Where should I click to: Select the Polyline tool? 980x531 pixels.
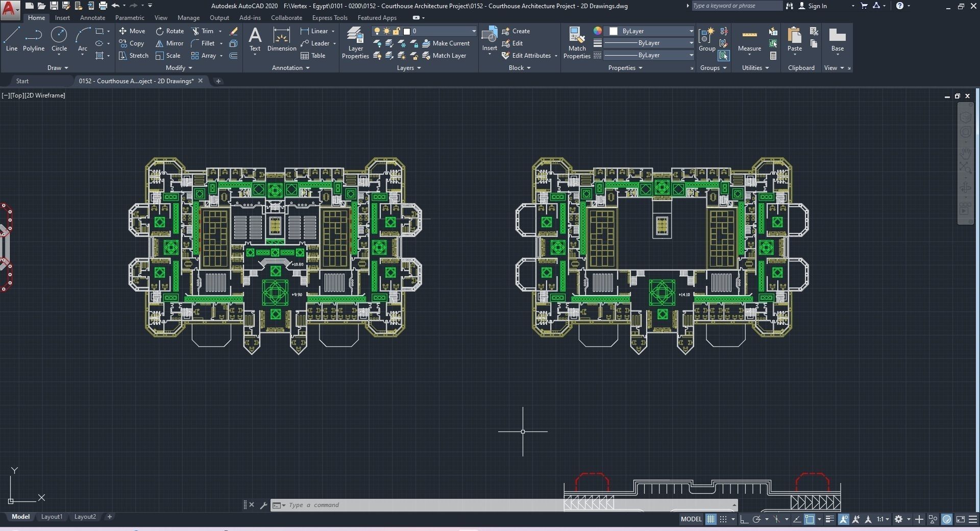coord(34,39)
